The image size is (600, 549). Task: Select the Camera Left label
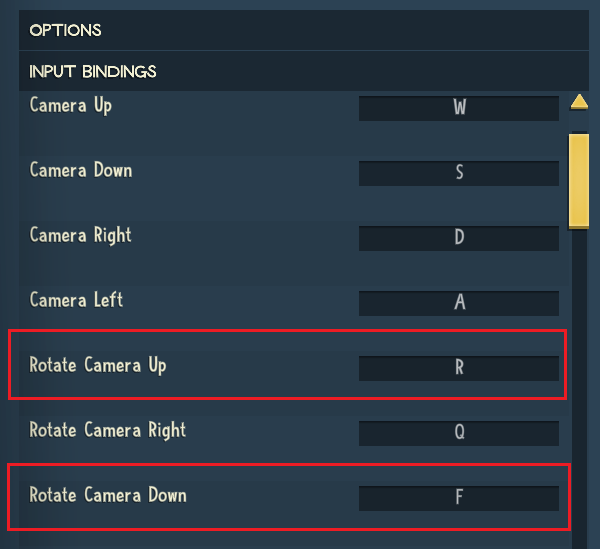pos(77,300)
